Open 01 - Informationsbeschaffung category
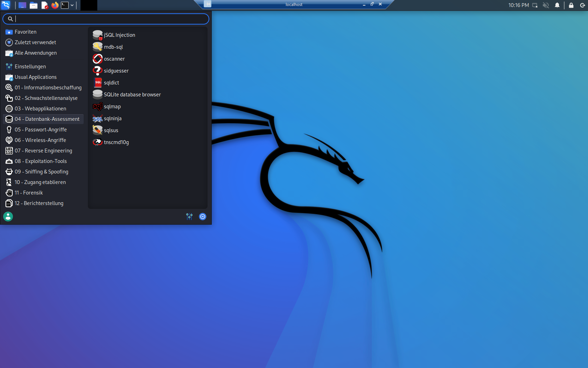The width and height of the screenshot is (588, 368). tap(43, 88)
